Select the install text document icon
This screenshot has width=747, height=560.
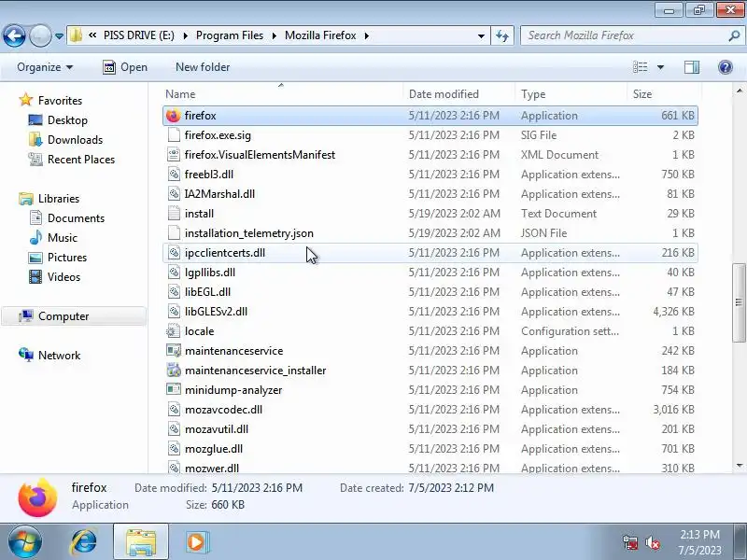pyautogui.click(x=174, y=214)
